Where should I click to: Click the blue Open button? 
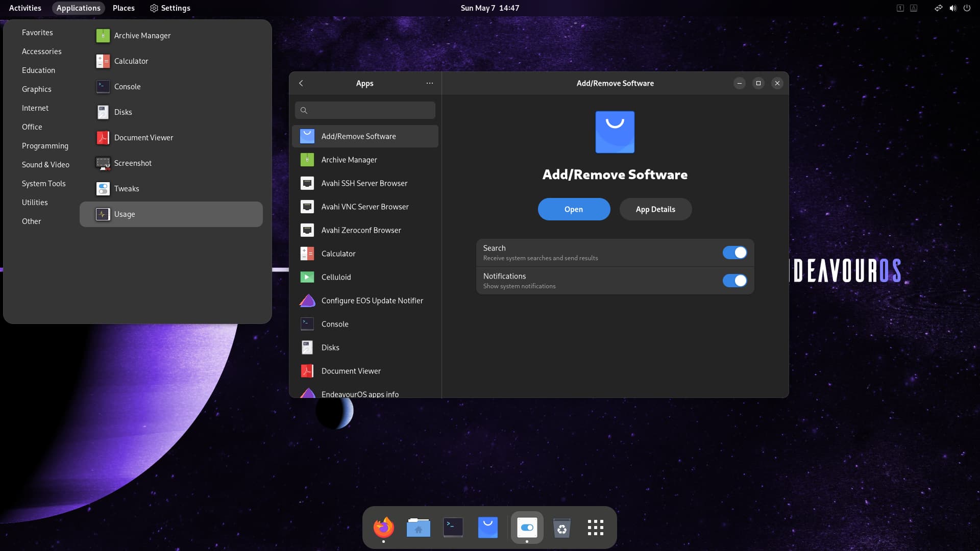click(574, 209)
